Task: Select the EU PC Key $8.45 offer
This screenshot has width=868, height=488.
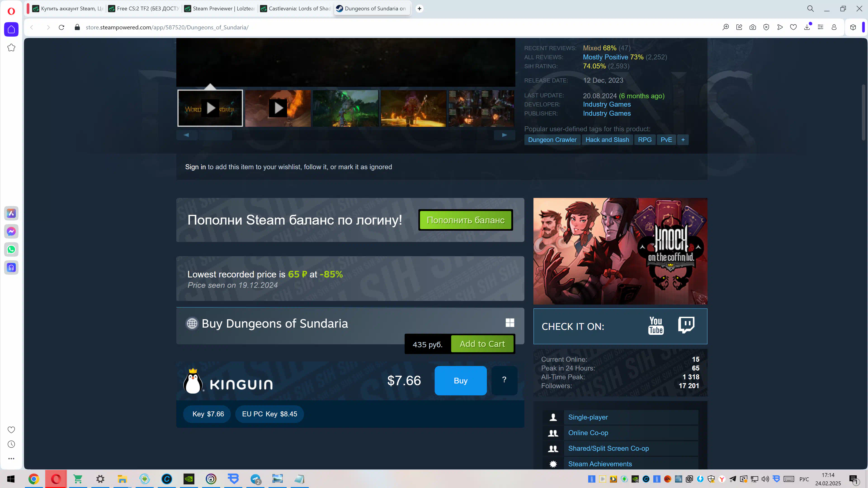Action: (269, 414)
